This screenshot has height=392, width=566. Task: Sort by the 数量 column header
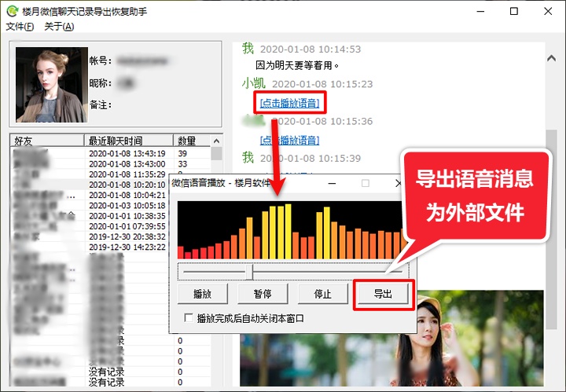pyautogui.click(x=192, y=141)
